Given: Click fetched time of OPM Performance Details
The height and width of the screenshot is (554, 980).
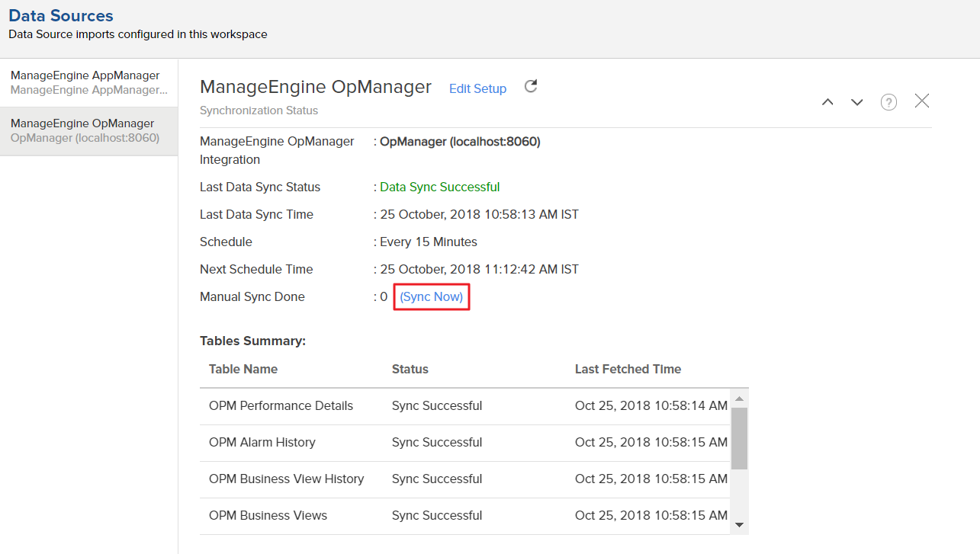Looking at the screenshot, I should (651, 405).
